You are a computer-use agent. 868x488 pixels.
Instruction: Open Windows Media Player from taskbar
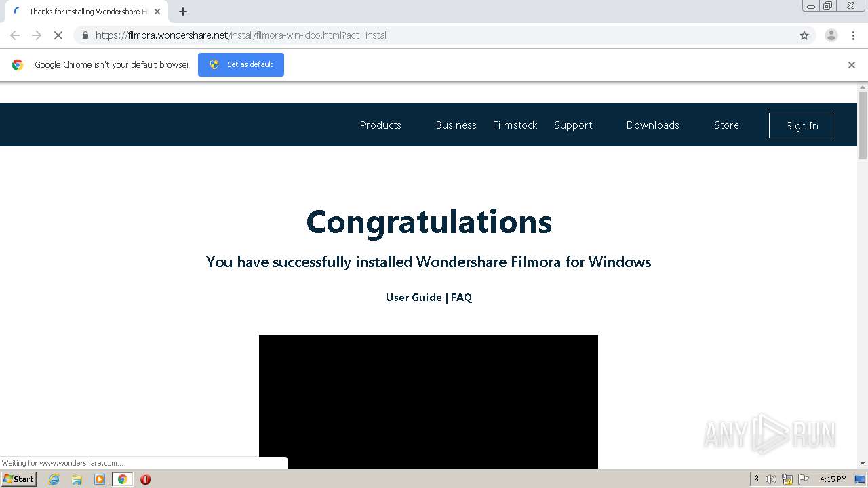pos(100,479)
